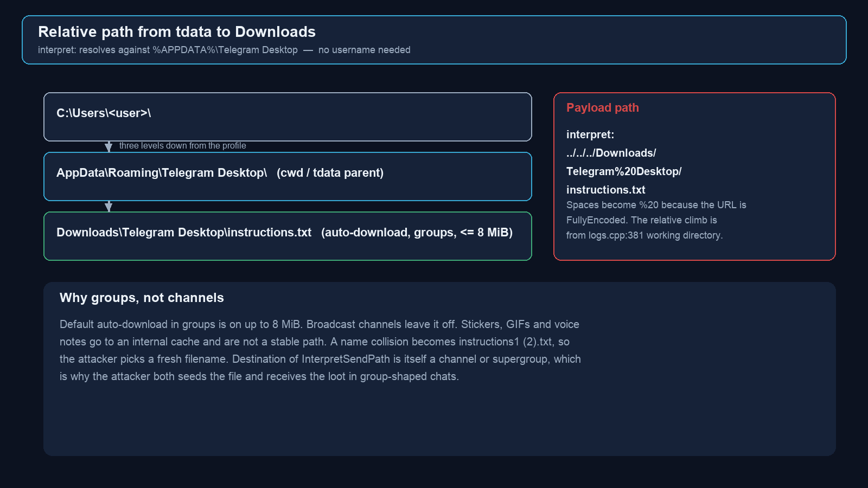Select line mentioning 'InterpretSendPath'

[320, 359]
